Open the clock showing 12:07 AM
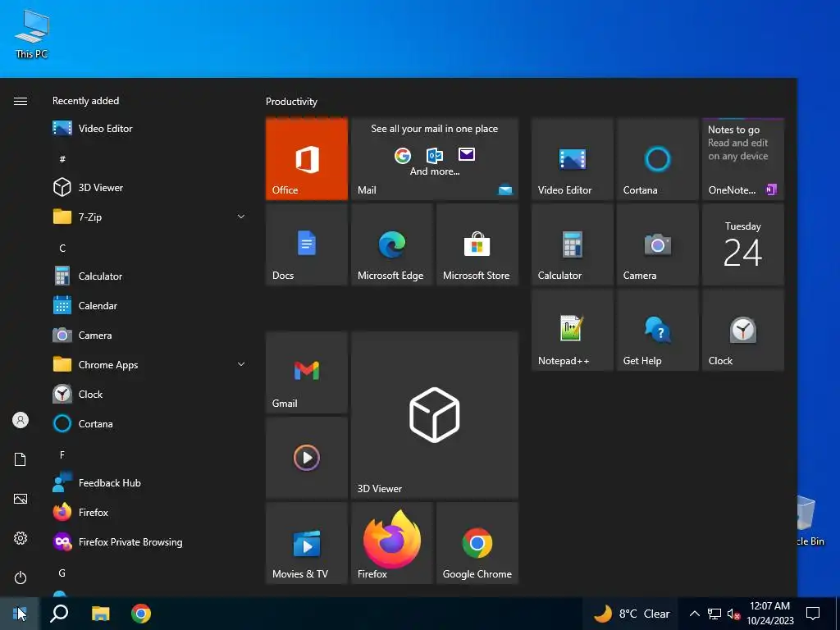This screenshot has width=840, height=630. tap(769, 614)
